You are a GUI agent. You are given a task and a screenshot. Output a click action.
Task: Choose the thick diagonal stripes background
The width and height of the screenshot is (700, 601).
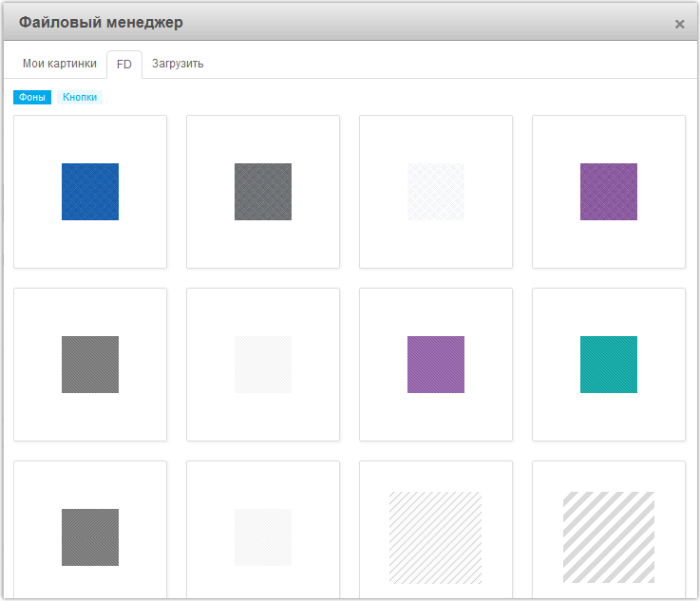pyautogui.click(x=609, y=537)
